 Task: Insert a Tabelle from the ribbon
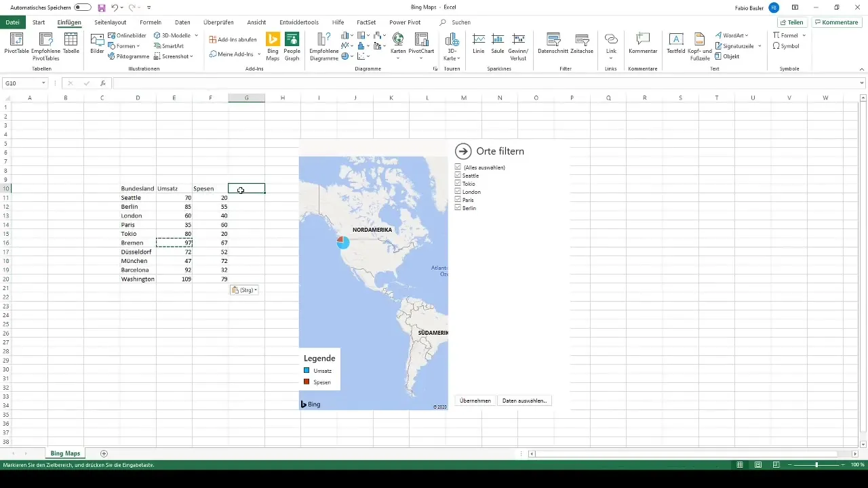pyautogui.click(x=71, y=43)
